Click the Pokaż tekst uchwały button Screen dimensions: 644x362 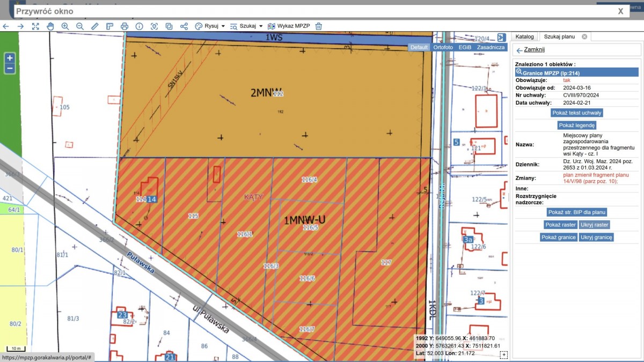pyautogui.click(x=577, y=113)
